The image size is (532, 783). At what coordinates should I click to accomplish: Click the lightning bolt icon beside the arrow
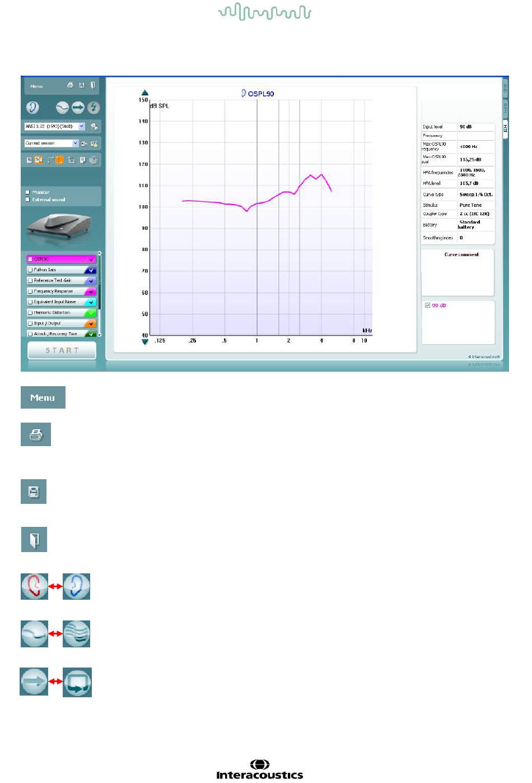tap(94, 108)
